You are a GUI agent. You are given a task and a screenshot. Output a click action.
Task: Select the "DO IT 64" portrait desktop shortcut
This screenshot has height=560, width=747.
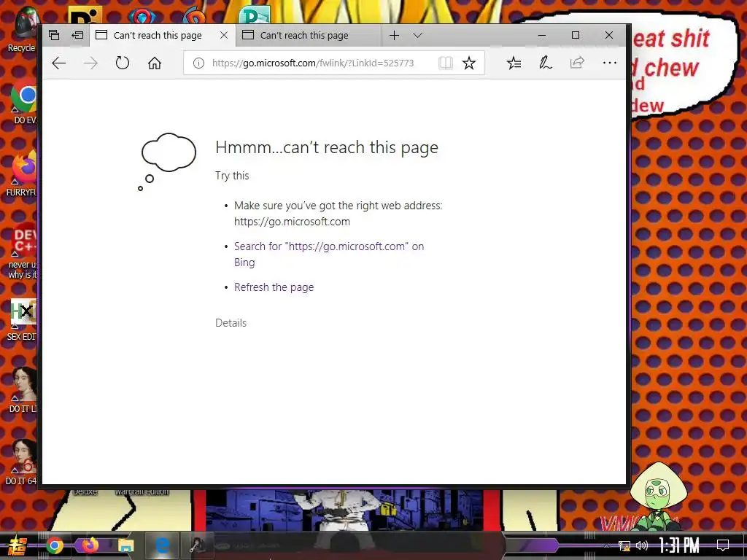(x=22, y=463)
